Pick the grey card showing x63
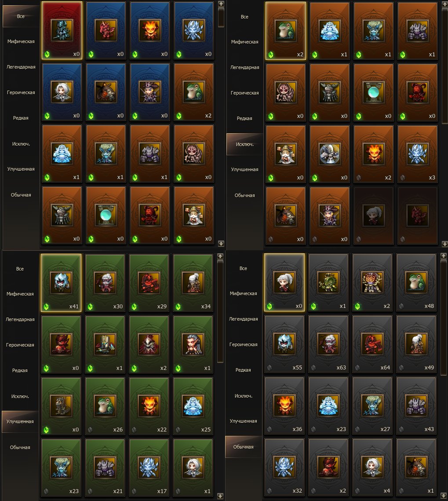Screen dimensions: 448x501 (328, 344)
